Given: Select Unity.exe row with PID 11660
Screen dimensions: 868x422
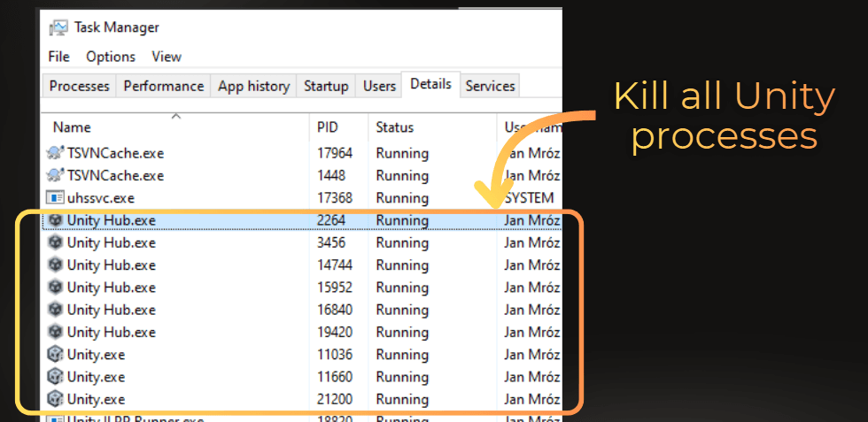Looking at the screenshot, I should (x=302, y=377).
